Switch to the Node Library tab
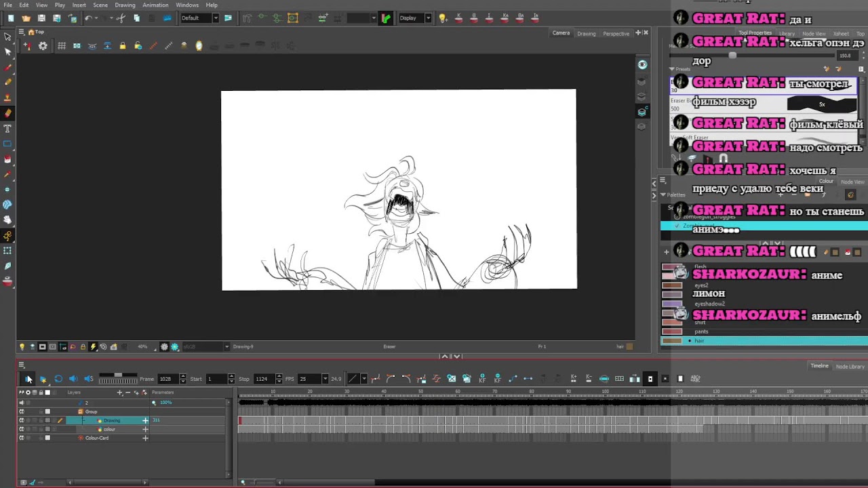 click(x=850, y=366)
